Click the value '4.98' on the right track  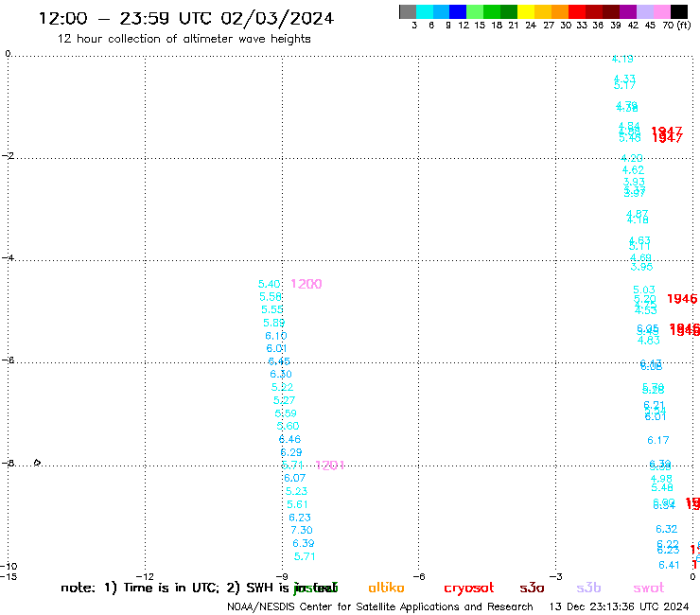[x=661, y=479]
